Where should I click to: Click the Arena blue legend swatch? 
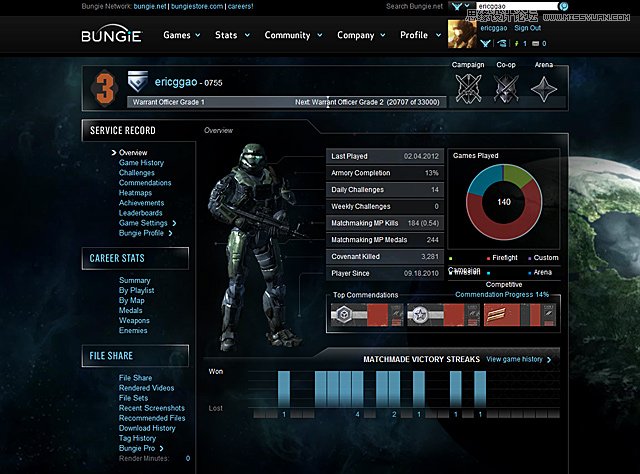[x=529, y=273]
